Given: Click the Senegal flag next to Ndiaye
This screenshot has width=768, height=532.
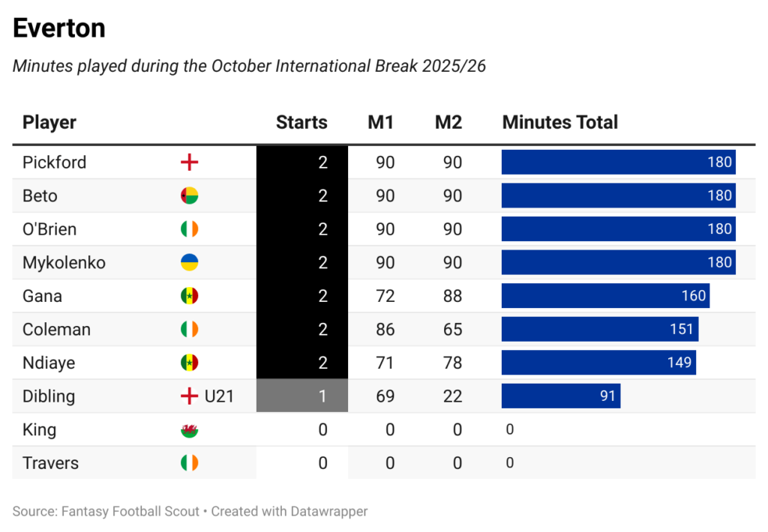Looking at the screenshot, I should click(189, 363).
